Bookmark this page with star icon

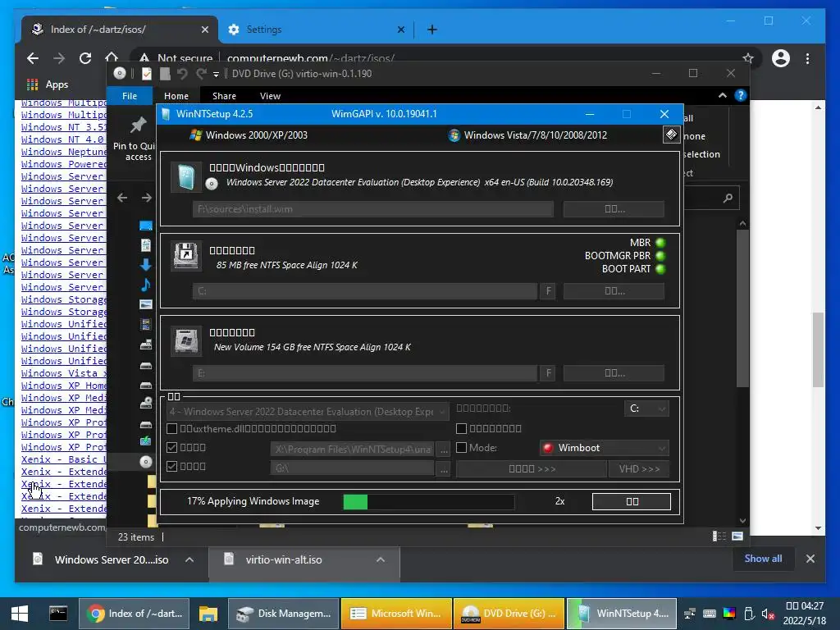click(748, 58)
